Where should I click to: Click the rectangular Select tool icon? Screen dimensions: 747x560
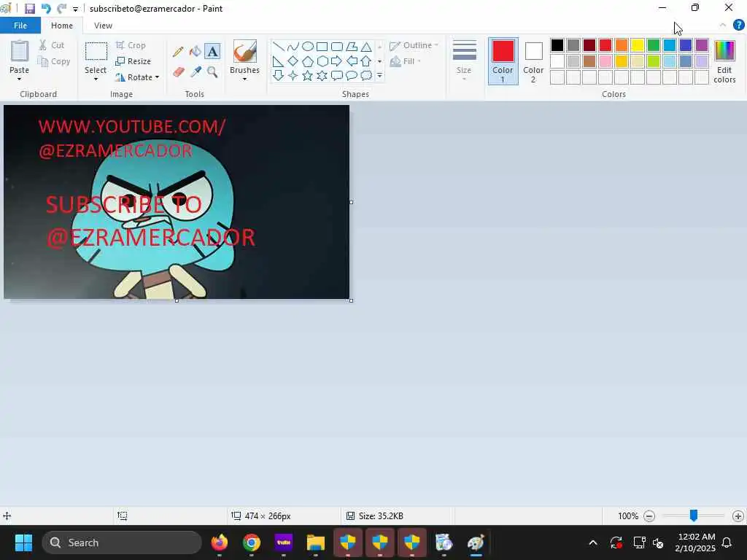(x=96, y=52)
